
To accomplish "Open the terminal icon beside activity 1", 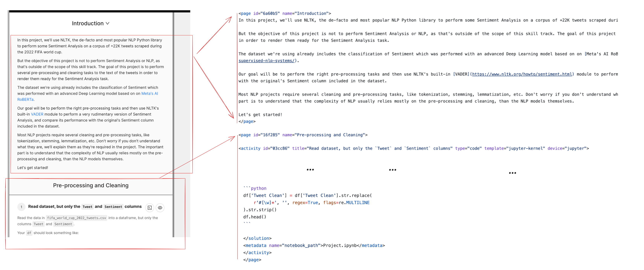I will [150, 208].
